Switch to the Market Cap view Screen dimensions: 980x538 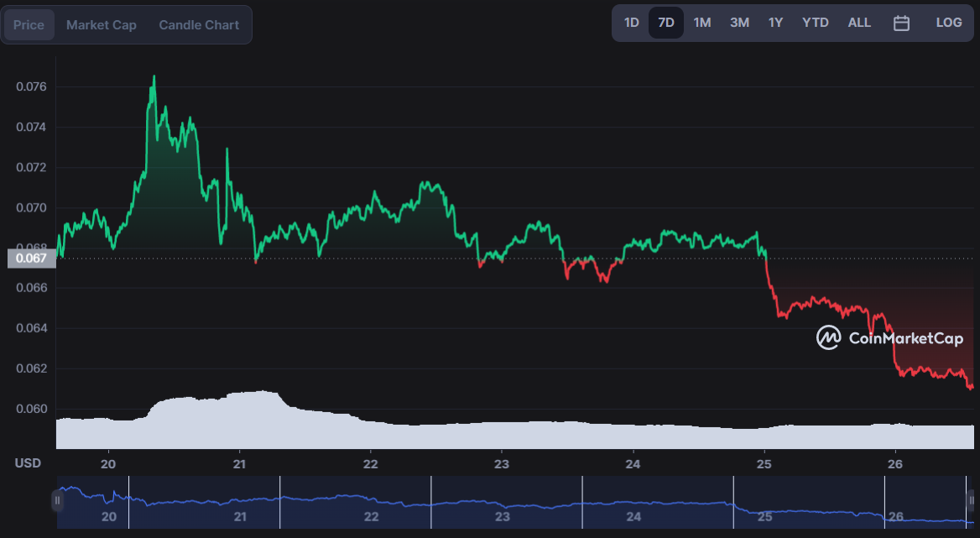pos(102,25)
